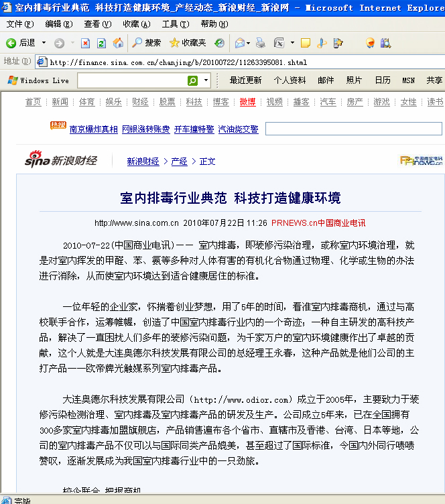Click the green Windows Live search button
The width and height of the screenshot is (445, 504).
click(192, 80)
